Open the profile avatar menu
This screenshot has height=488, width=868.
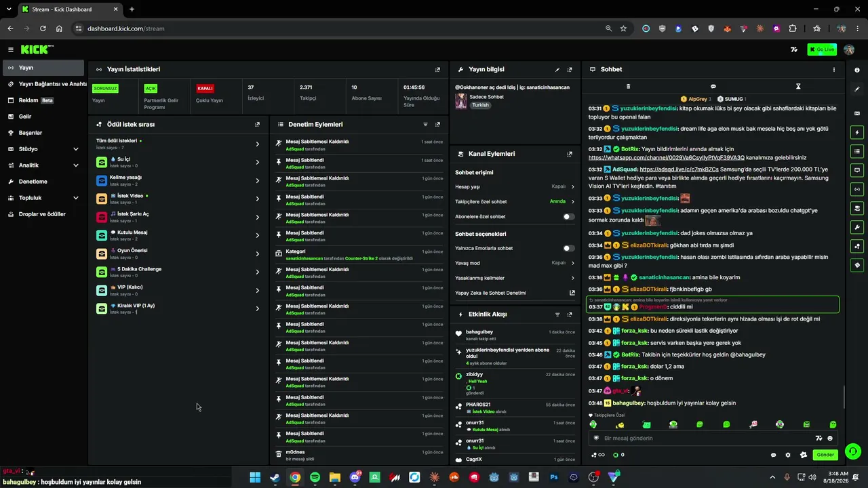click(849, 49)
